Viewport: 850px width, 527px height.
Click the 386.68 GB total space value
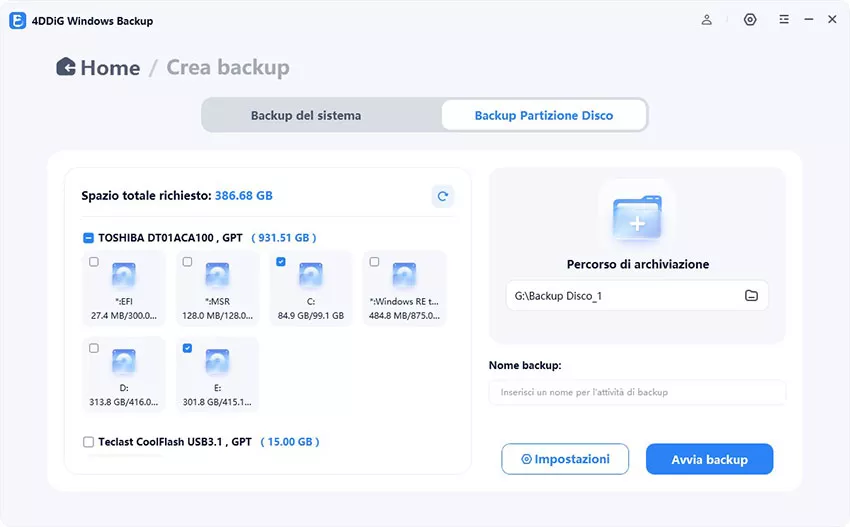(x=244, y=196)
